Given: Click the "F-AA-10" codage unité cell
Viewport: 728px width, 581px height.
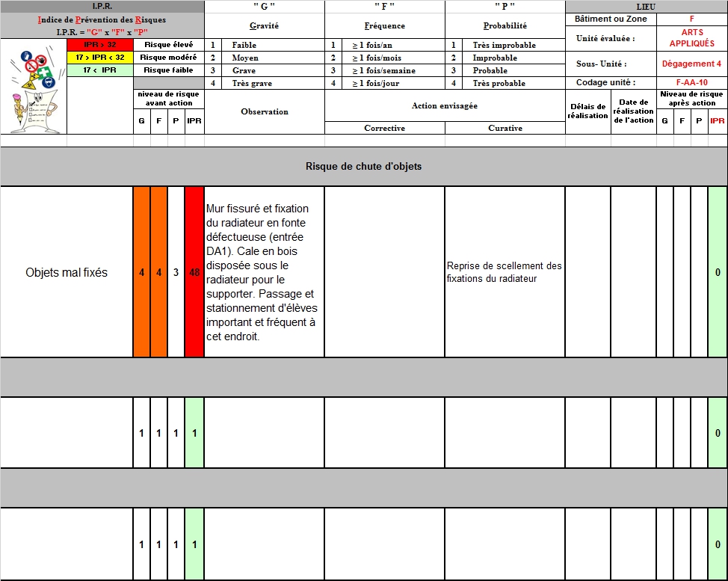Looking at the screenshot, I should point(691,83).
